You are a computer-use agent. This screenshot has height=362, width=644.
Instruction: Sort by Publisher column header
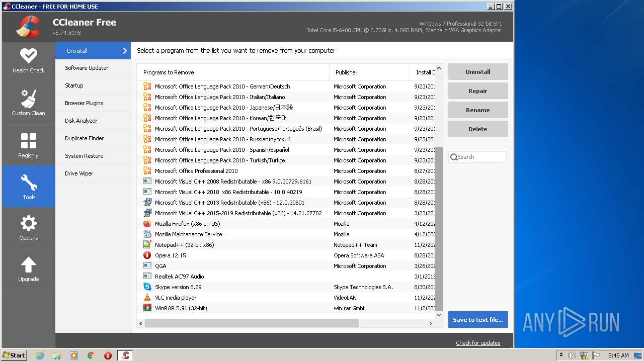coord(370,72)
